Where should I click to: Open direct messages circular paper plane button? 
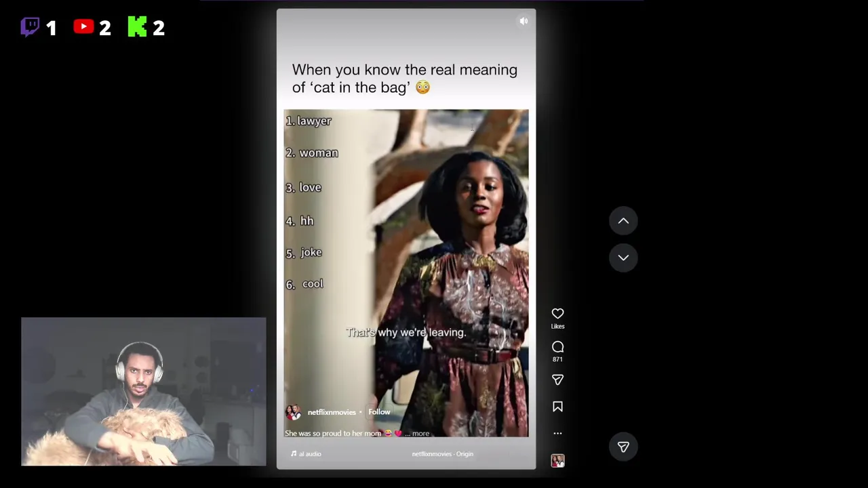(x=623, y=447)
